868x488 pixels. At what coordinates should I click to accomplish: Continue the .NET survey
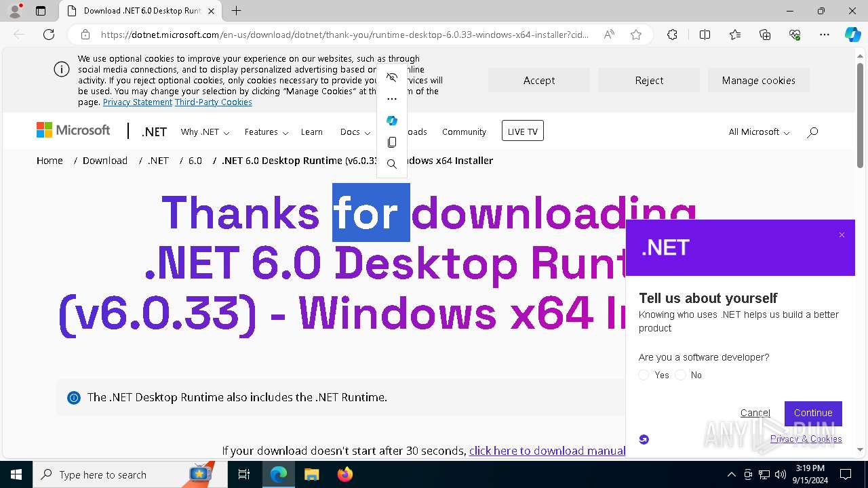click(813, 413)
